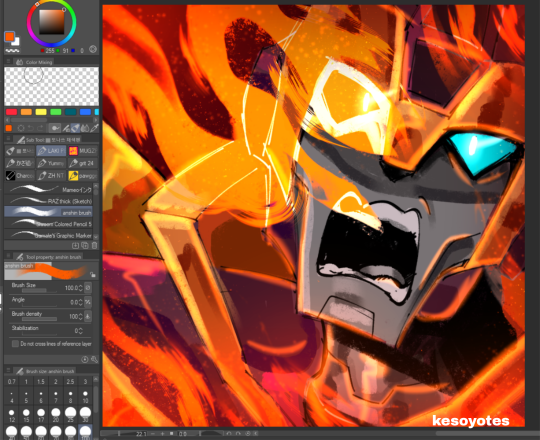Choose brush size preset 12
The height and width of the screenshot is (440, 540).
point(11,416)
